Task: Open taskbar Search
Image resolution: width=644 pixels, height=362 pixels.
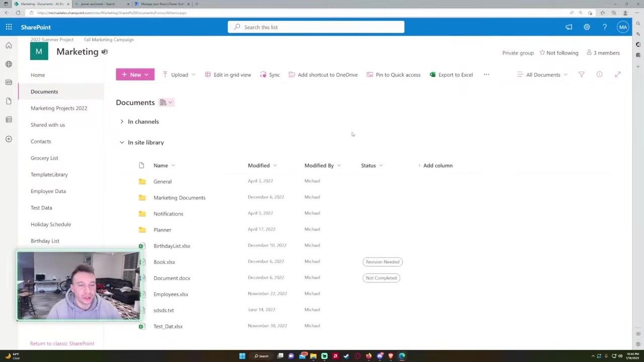Action: (261, 356)
